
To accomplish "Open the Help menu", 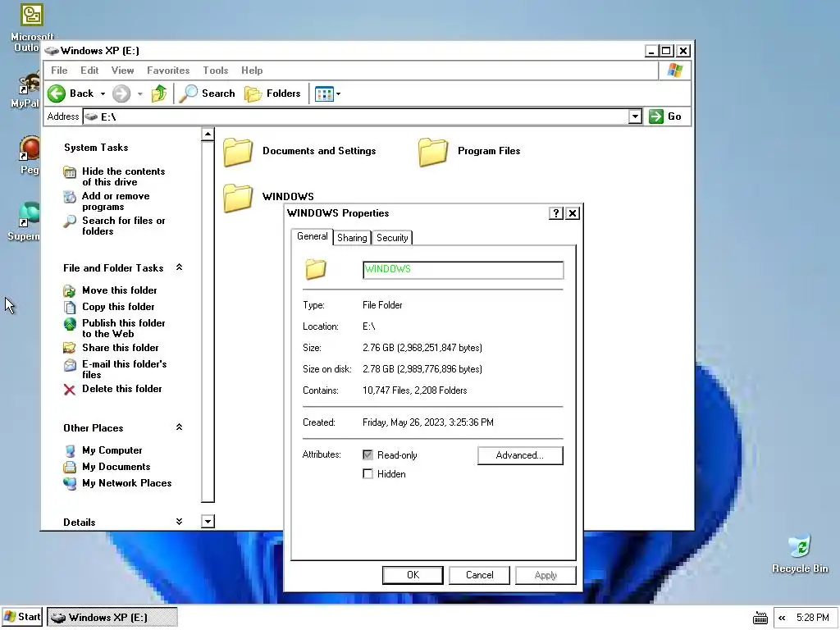I will 252,71.
